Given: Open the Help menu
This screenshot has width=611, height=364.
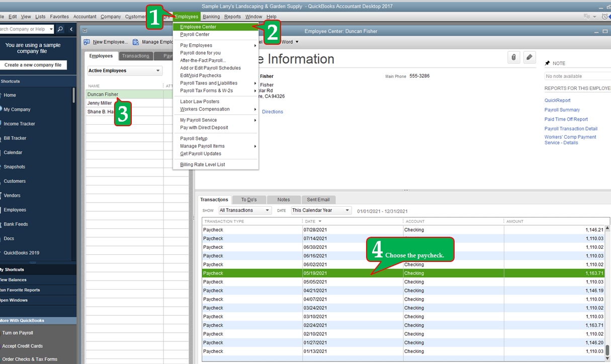Looking at the screenshot, I should 272,17.
